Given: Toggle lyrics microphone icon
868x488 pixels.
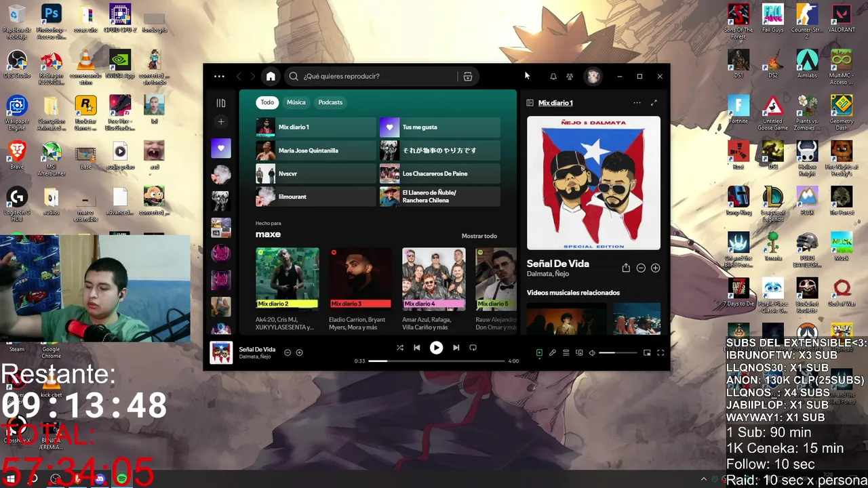Looking at the screenshot, I should (553, 353).
